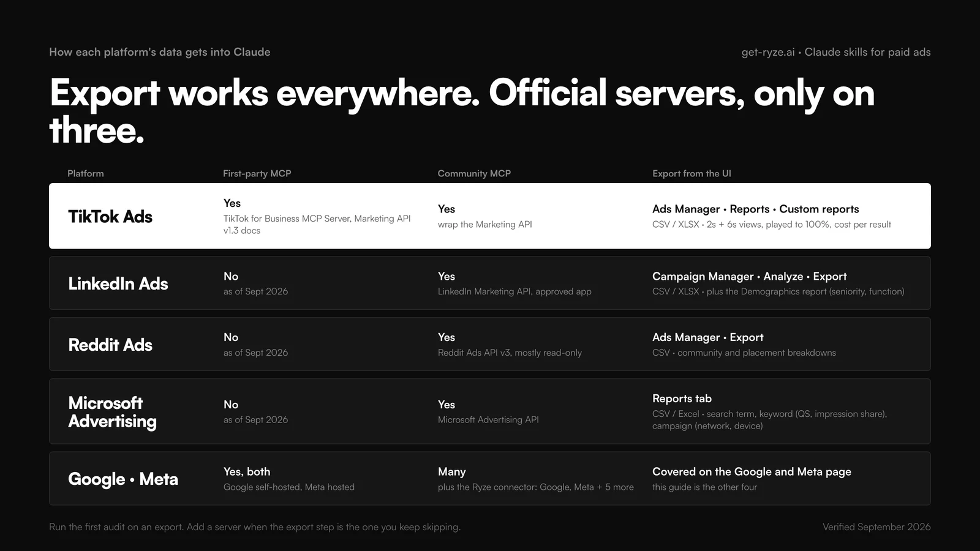Image resolution: width=980 pixels, height=551 pixels.
Task: Click 'No' in the LinkedIn Ads row
Action: 231,277
